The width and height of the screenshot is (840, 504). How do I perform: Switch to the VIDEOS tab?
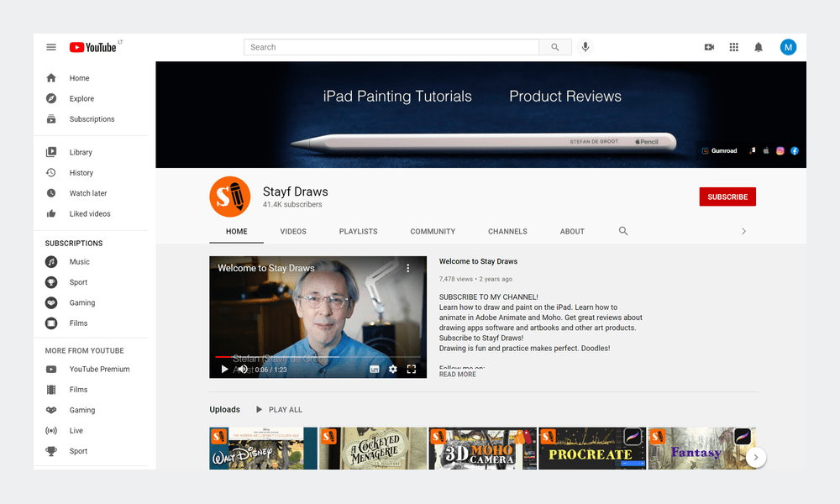293,231
